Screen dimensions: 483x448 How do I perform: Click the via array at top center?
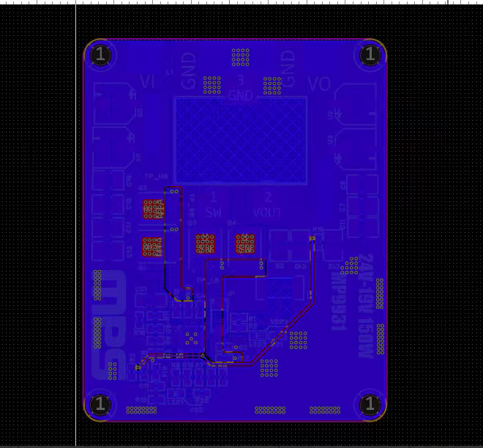pyautogui.click(x=240, y=56)
